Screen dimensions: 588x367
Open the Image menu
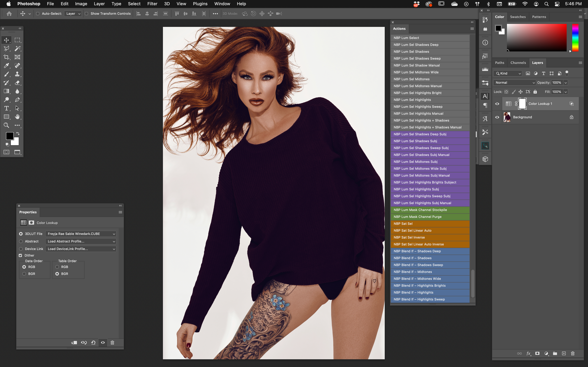(x=81, y=4)
